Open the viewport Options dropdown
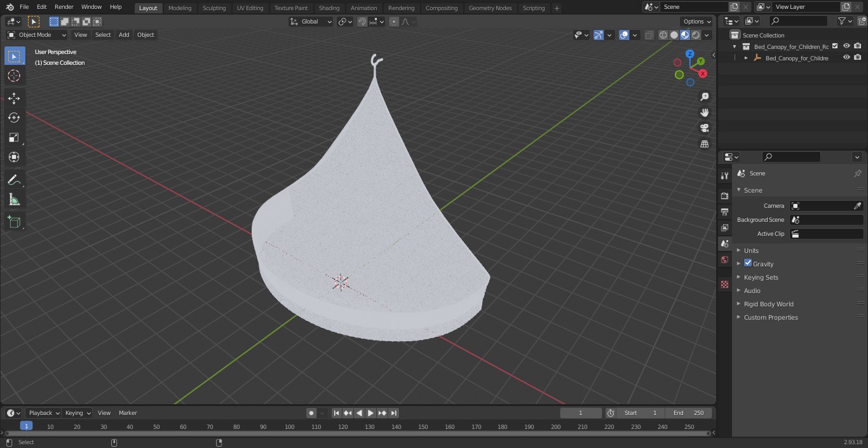The height and width of the screenshot is (448, 868). click(697, 22)
